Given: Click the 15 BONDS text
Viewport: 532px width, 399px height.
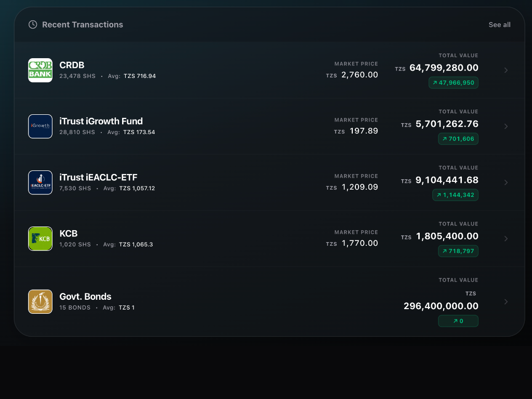Looking at the screenshot, I should click(x=75, y=308).
